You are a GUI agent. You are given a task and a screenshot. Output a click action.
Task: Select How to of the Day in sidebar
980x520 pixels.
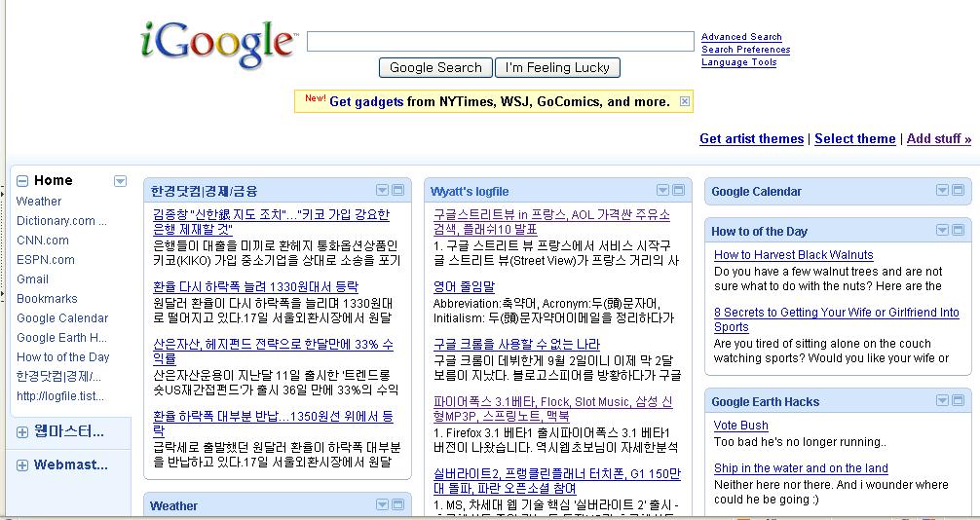(63, 356)
